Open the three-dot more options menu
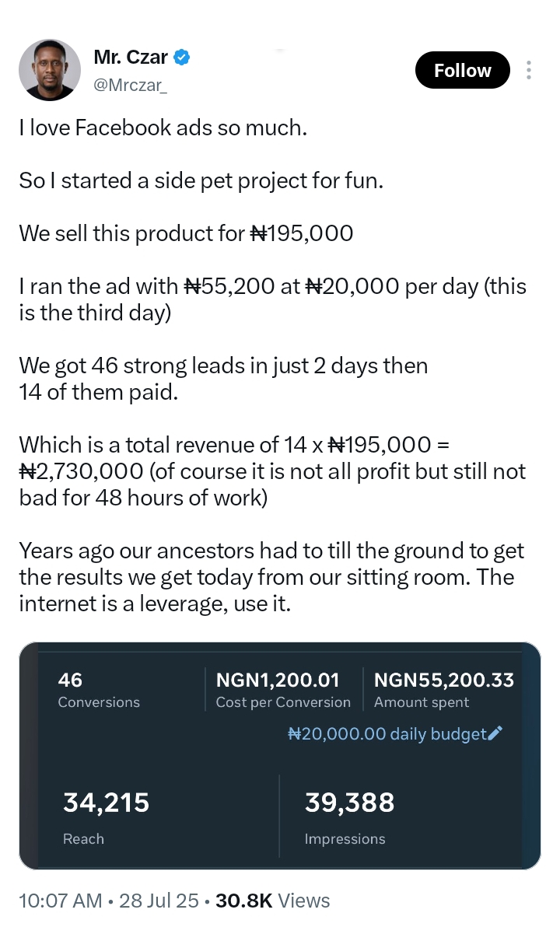The height and width of the screenshot is (927, 560). coord(529,70)
